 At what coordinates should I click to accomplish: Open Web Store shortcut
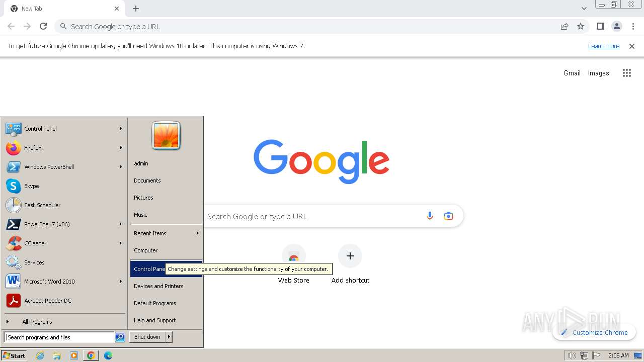[294, 264]
